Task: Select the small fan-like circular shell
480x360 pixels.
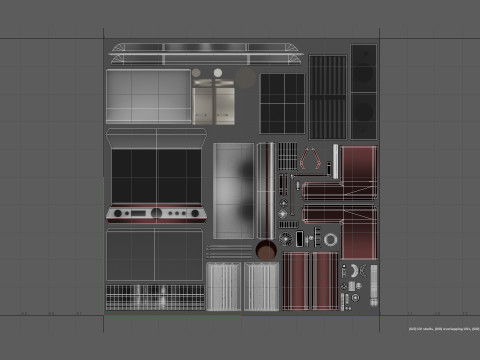Action: click(x=285, y=239)
